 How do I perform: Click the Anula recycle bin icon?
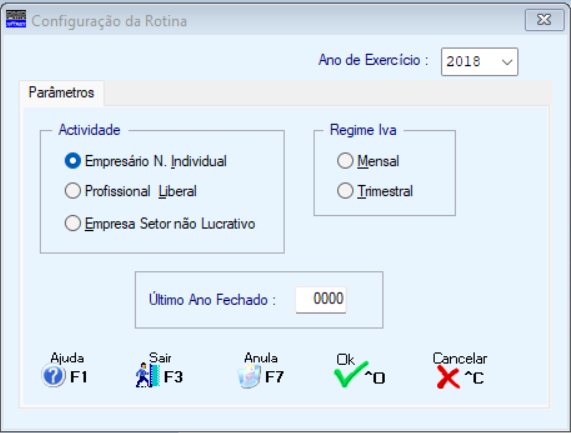point(249,376)
